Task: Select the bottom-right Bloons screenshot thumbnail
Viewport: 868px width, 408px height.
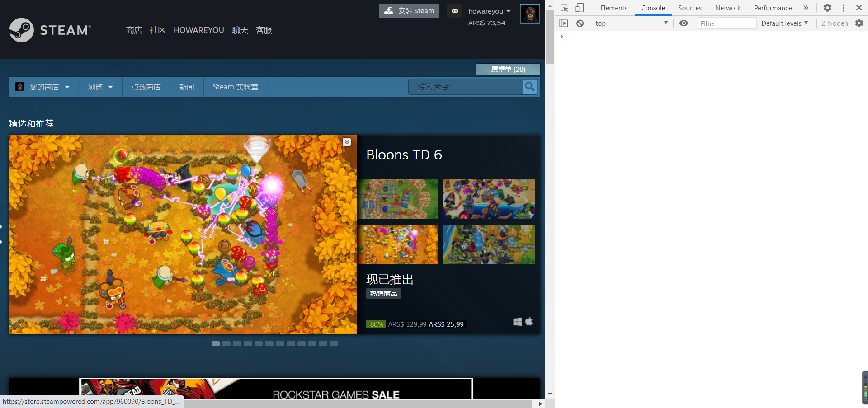Action: pos(489,245)
